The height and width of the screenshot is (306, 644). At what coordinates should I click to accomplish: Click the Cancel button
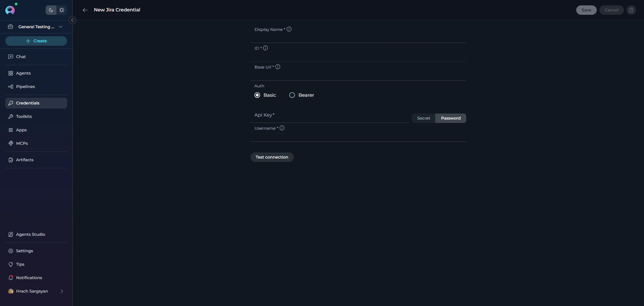611,10
